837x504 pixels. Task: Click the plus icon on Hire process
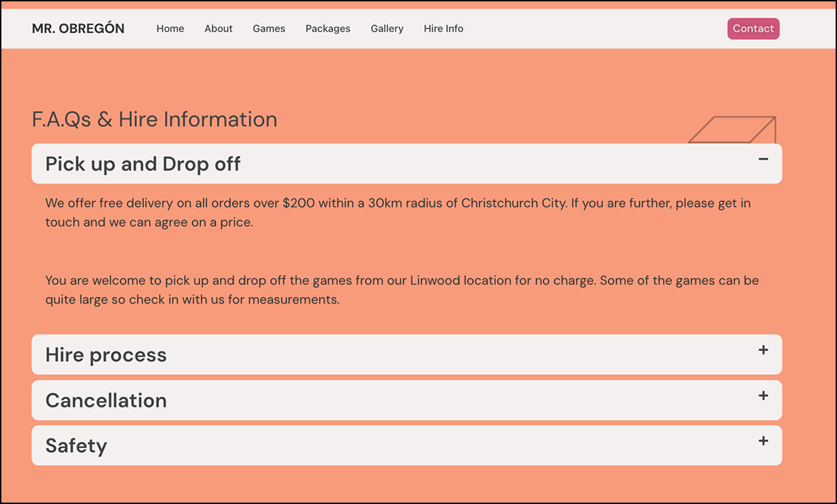click(x=762, y=350)
